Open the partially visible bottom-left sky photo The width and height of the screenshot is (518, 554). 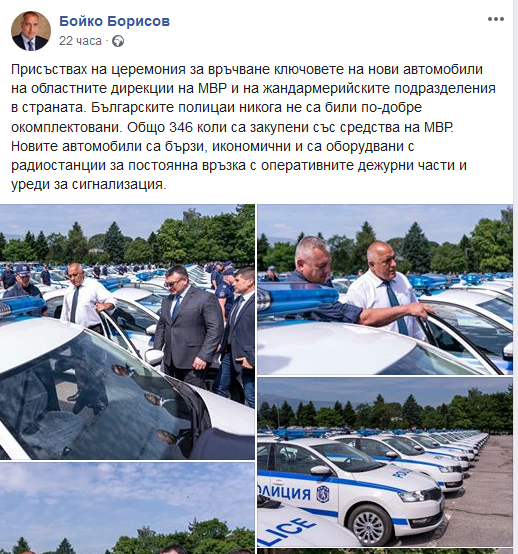pyautogui.click(x=127, y=508)
